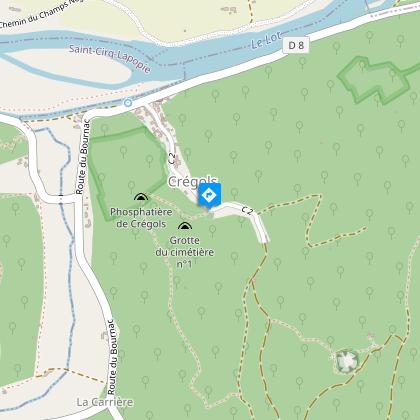Click the Chemin du Champs street label

click(x=40, y=15)
